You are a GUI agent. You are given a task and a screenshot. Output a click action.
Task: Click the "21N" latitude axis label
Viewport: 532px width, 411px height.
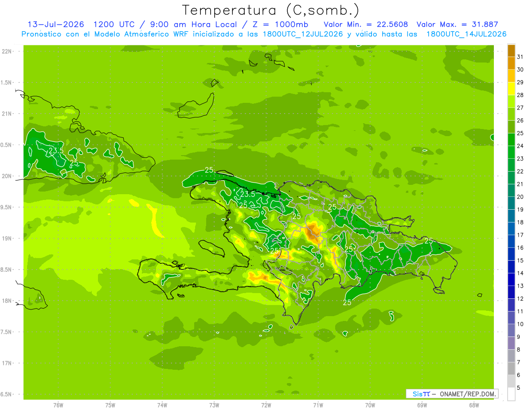7,114
